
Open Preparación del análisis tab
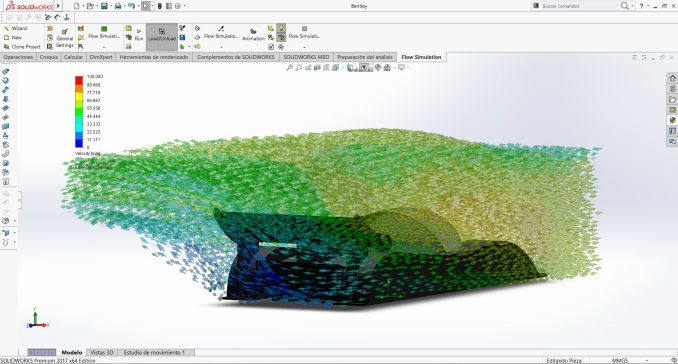click(x=365, y=57)
